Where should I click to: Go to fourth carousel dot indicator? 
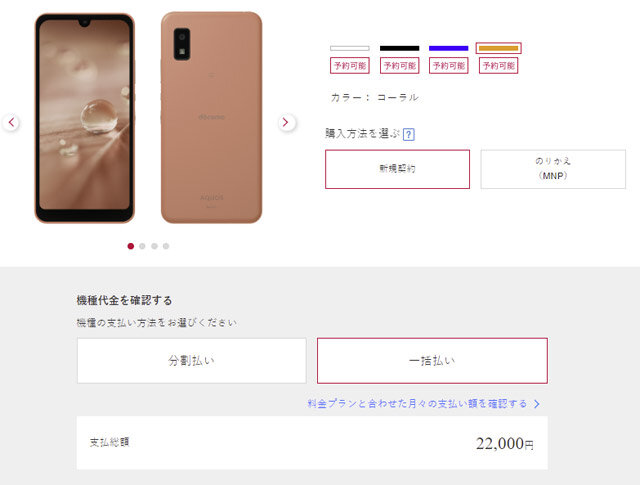tap(166, 246)
